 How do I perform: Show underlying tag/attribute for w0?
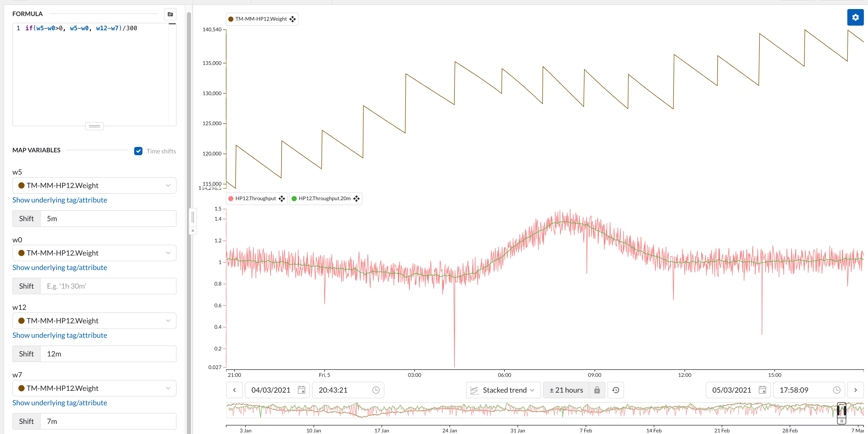click(x=60, y=267)
